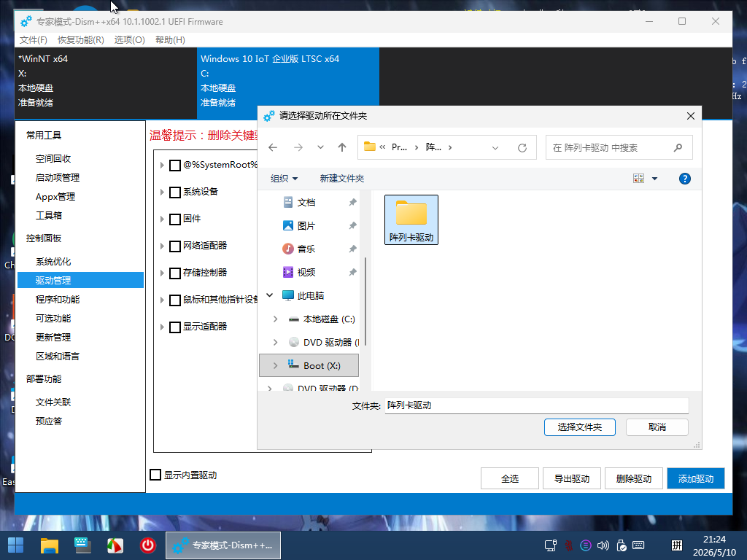Tick the 鼠标和其他指针设备 checkbox
747x560 pixels.
[175, 300]
